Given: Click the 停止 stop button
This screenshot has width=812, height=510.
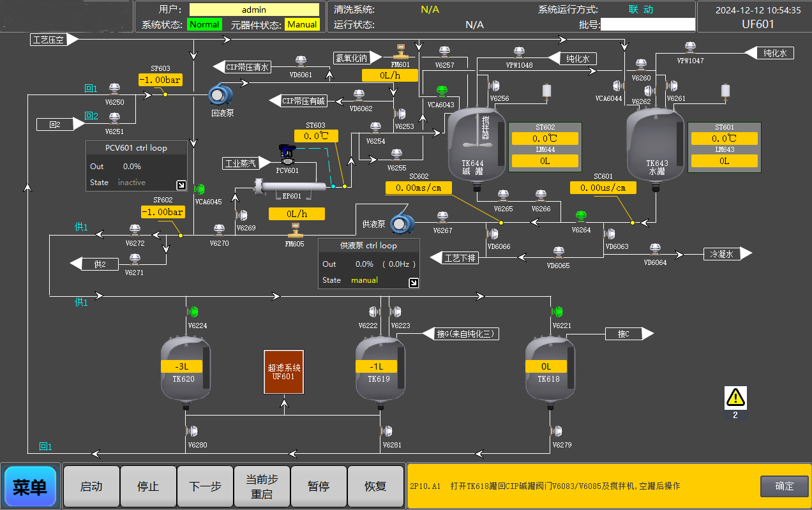Looking at the screenshot, I should pyautogui.click(x=148, y=486).
